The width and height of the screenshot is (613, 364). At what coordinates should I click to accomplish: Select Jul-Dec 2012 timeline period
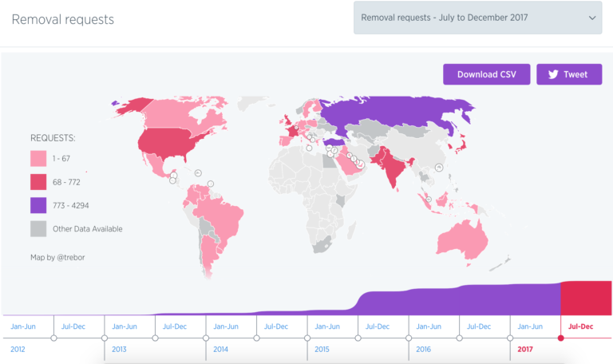(73, 326)
